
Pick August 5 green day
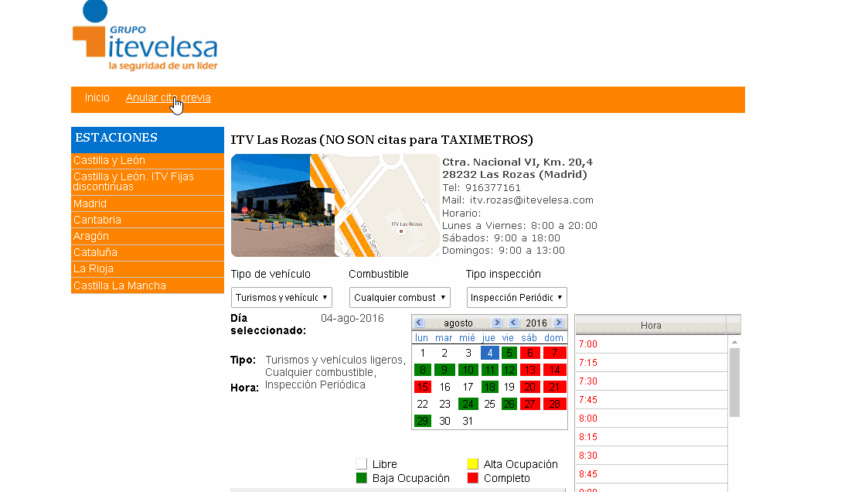[509, 353]
